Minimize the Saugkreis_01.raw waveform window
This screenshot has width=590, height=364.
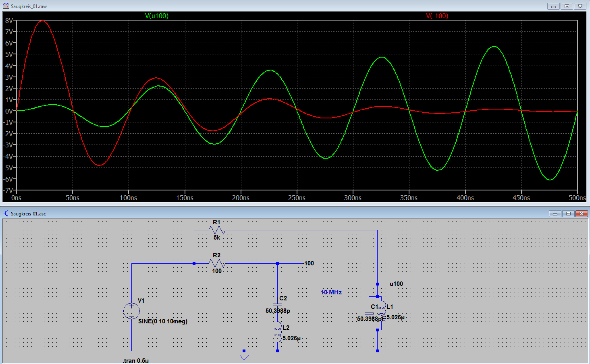(x=553, y=6)
